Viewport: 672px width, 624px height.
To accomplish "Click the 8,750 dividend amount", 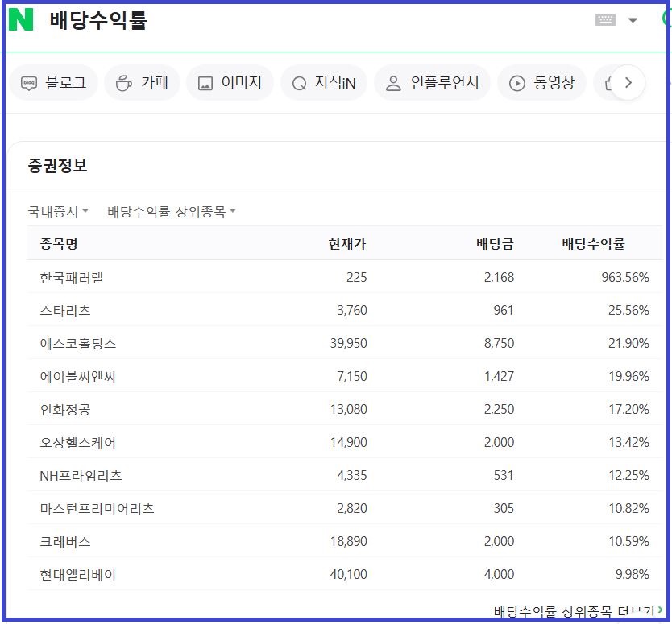I will (x=499, y=343).
